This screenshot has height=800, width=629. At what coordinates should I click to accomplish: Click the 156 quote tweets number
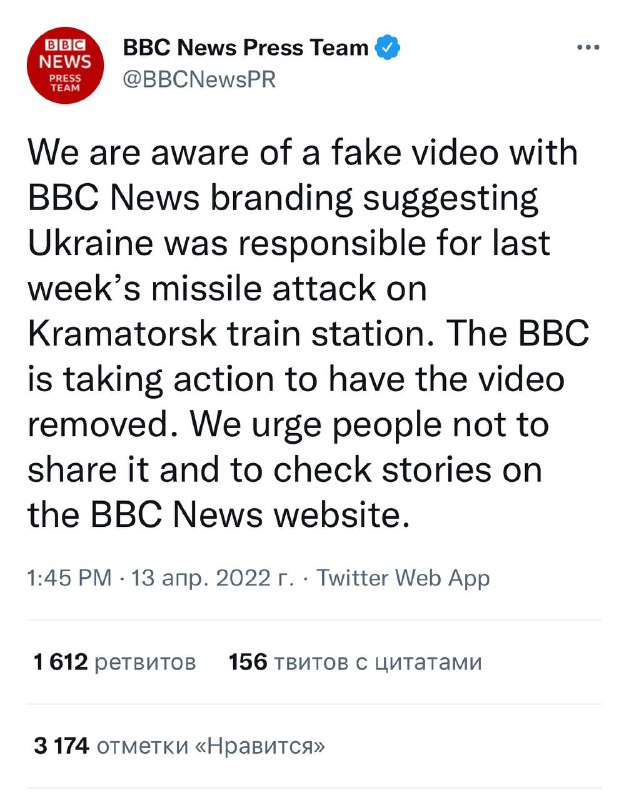point(247,662)
